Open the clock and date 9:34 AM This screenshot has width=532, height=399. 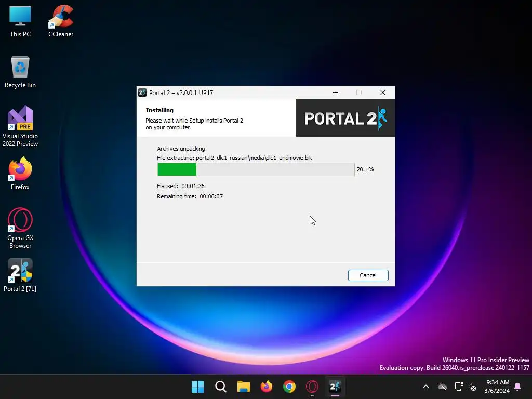[x=497, y=387]
